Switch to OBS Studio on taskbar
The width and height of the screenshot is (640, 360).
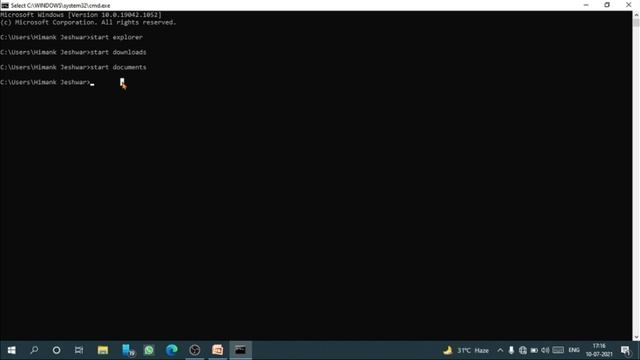[x=195, y=350]
